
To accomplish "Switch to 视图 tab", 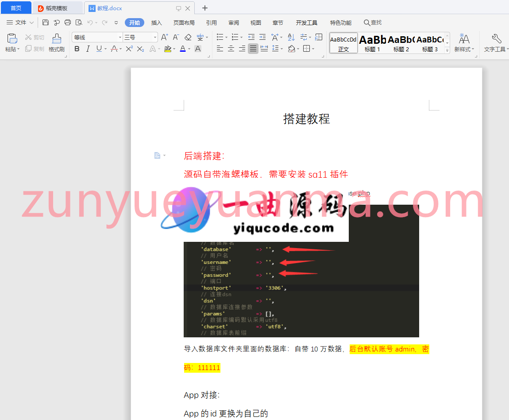I will tap(256, 23).
